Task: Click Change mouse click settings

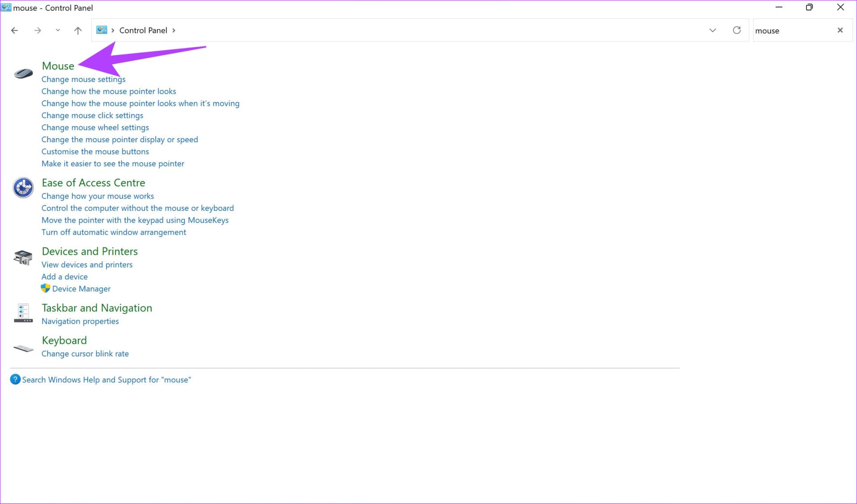Action: [92, 116]
